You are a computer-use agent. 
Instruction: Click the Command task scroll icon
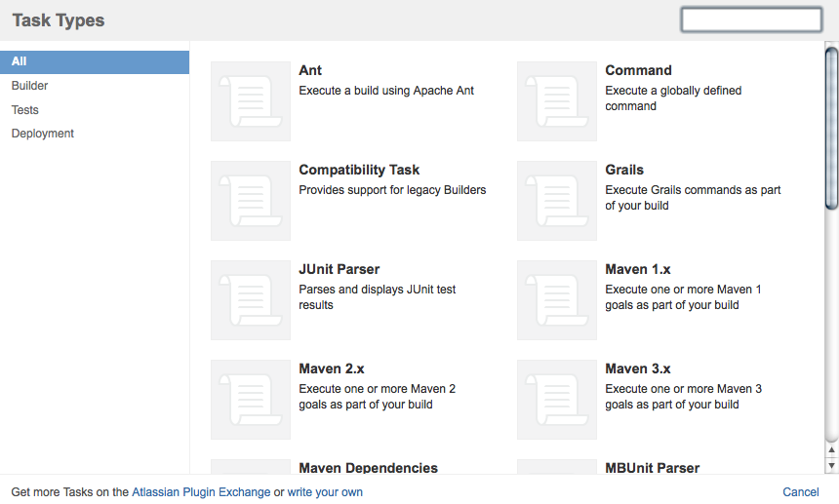point(557,101)
